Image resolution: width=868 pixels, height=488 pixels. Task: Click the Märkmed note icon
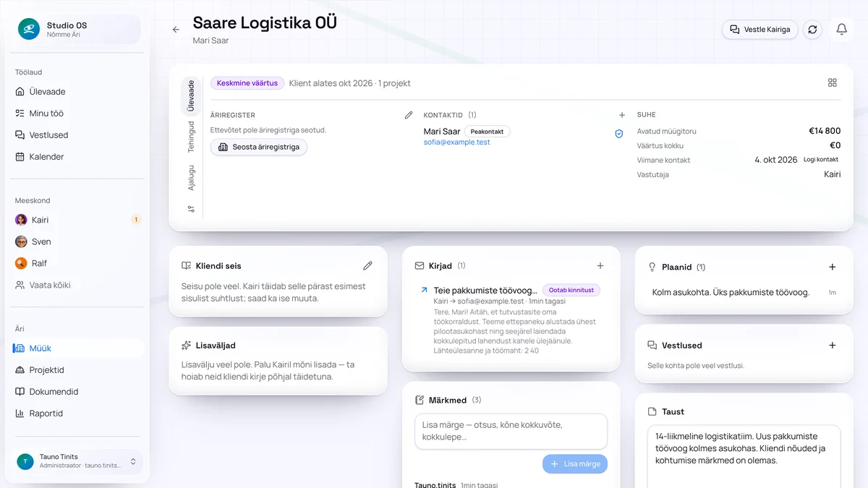[x=420, y=400]
